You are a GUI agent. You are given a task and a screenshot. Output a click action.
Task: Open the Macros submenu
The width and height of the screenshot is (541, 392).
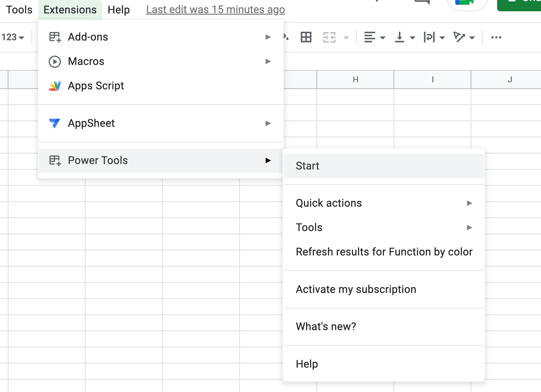(161, 61)
